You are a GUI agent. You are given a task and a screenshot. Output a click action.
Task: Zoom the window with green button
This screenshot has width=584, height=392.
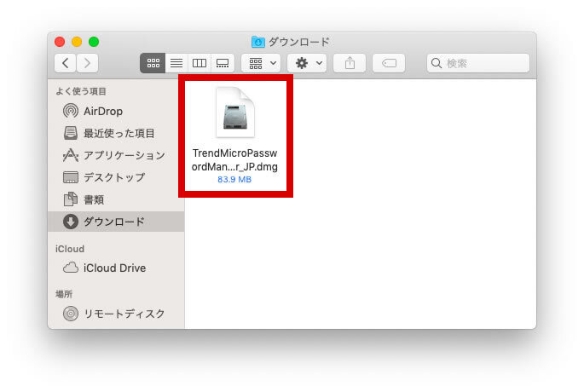coord(94,42)
